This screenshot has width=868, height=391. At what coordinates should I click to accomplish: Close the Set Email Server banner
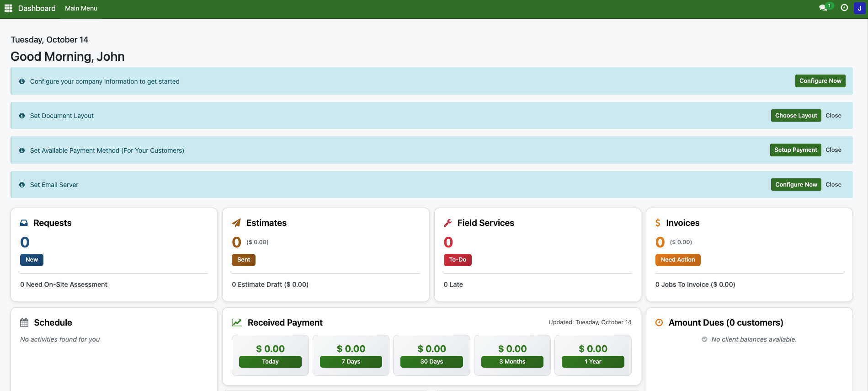point(833,185)
